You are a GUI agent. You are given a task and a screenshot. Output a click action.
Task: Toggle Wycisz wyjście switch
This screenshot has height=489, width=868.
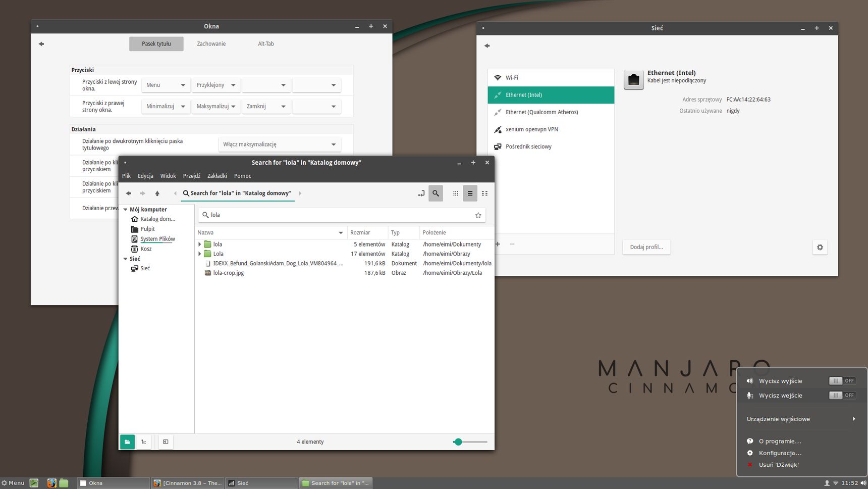pos(842,381)
